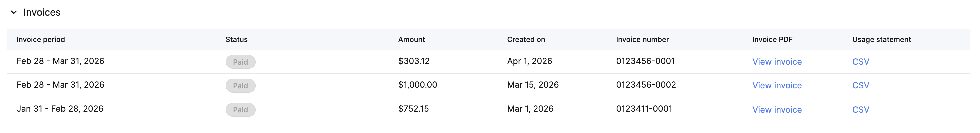980x133 pixels.
Task: Click the Usage statement column header
Action: (x=881, y=40)
